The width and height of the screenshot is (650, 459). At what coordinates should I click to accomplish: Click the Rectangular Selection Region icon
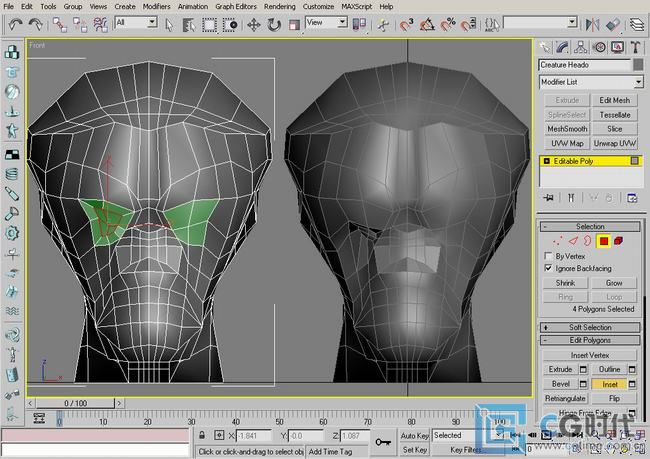coord(209,25)
